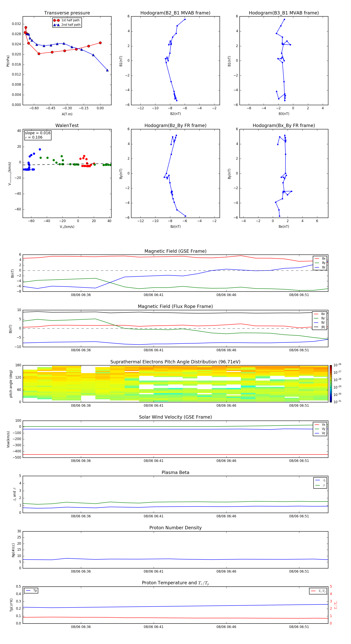Image resolution: width=351 pixels, height=644 pixels.
Task: Click the 'Vx' legend entry in velocity plot
Action: tap(320, 424)
